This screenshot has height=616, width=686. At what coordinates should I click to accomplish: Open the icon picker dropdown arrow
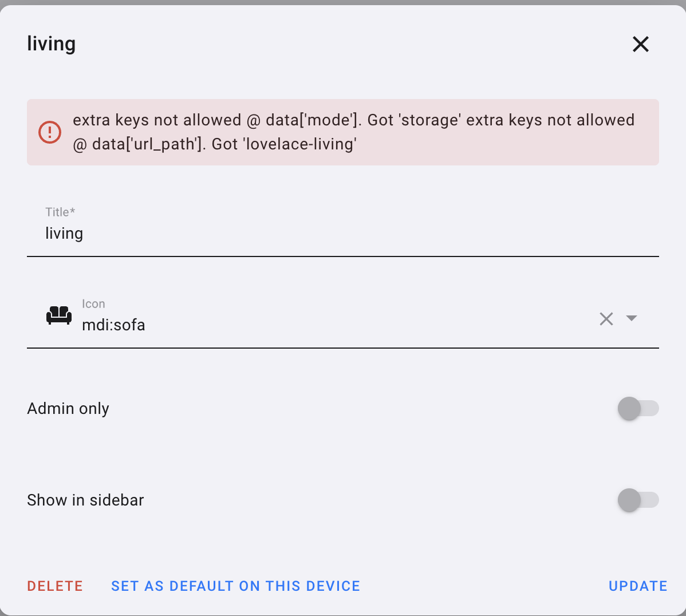tap(632, 318)
